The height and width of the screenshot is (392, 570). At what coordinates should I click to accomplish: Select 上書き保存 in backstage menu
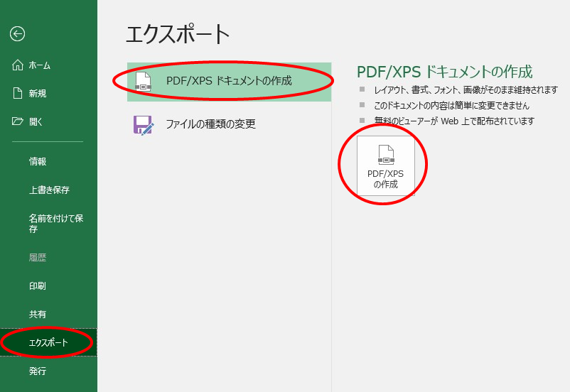coord(49,190)
